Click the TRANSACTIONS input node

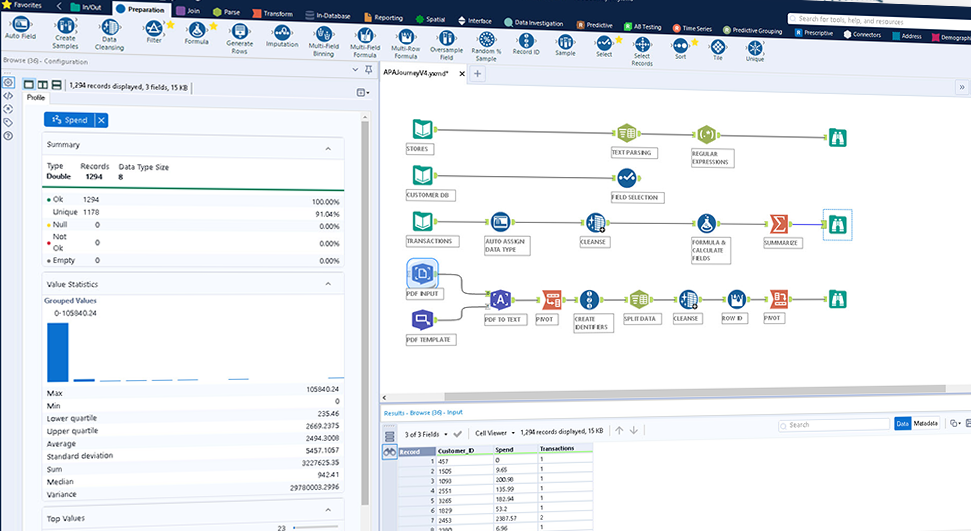(422, 221)
